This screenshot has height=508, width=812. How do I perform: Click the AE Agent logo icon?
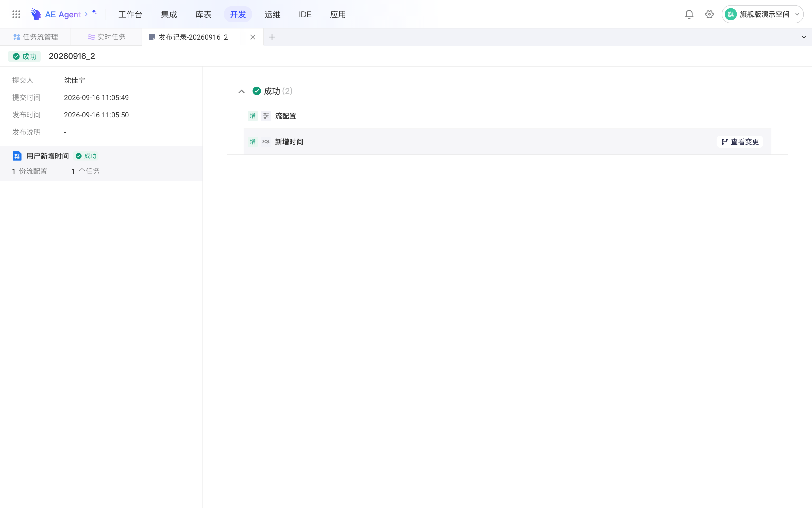(x=36, y=14)
